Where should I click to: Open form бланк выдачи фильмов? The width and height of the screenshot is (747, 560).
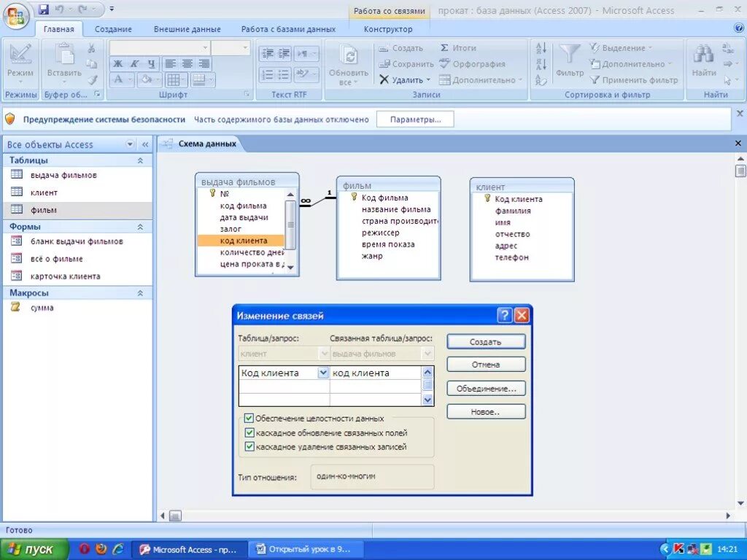tap(76, 241)
